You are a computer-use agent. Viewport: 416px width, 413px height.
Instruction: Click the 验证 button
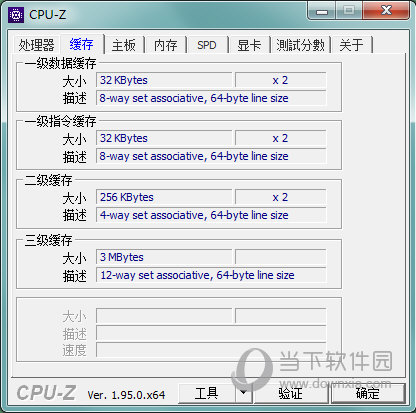291,393
